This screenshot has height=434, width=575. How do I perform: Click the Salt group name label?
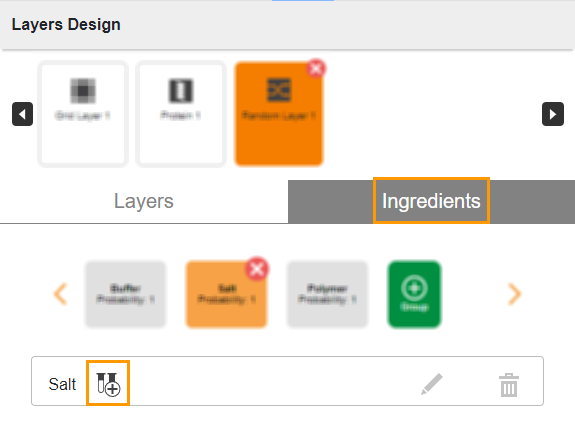click(62, 384)
